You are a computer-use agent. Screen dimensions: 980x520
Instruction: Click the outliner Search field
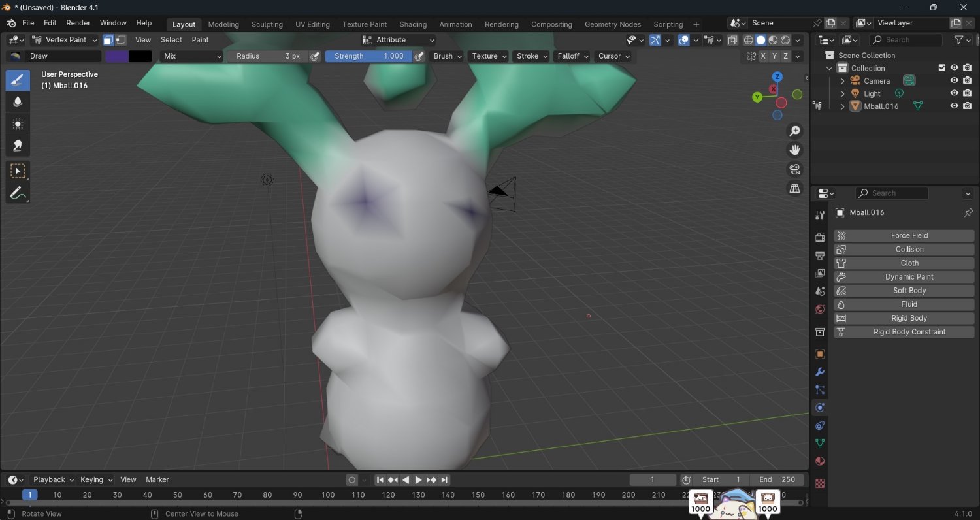(x=906, y=40)
